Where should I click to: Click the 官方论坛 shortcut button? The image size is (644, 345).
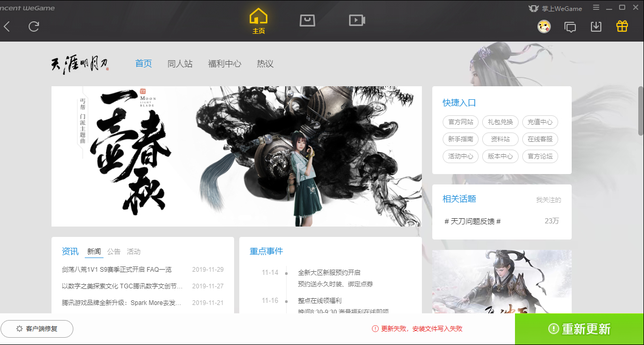coord(540,156)
